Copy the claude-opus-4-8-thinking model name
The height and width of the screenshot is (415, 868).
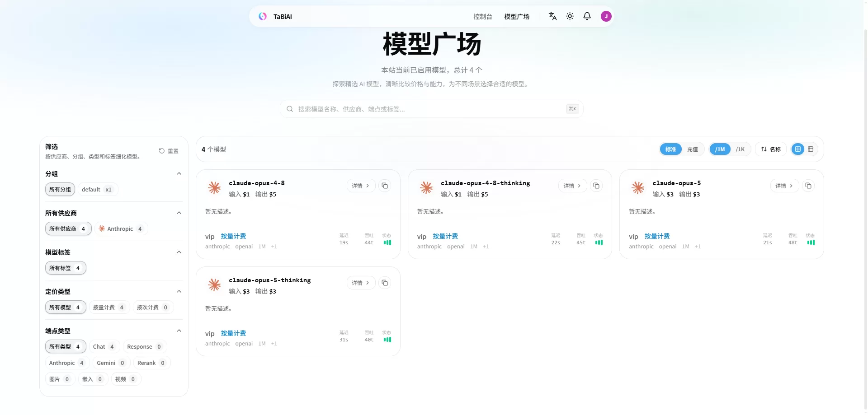(596, 186)
